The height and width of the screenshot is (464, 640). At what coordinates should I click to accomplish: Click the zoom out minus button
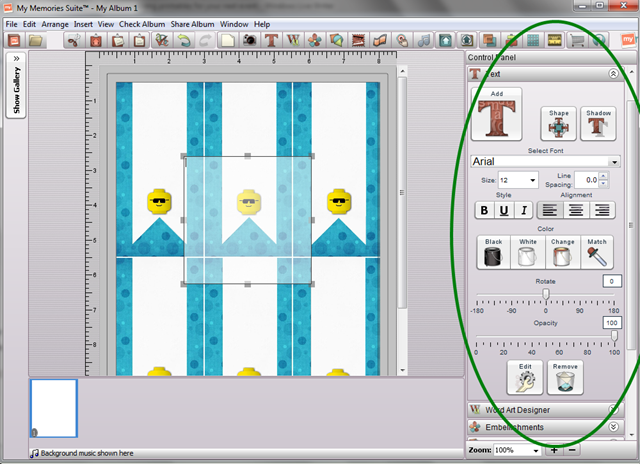pyautogui.click(x=572, y=450)
